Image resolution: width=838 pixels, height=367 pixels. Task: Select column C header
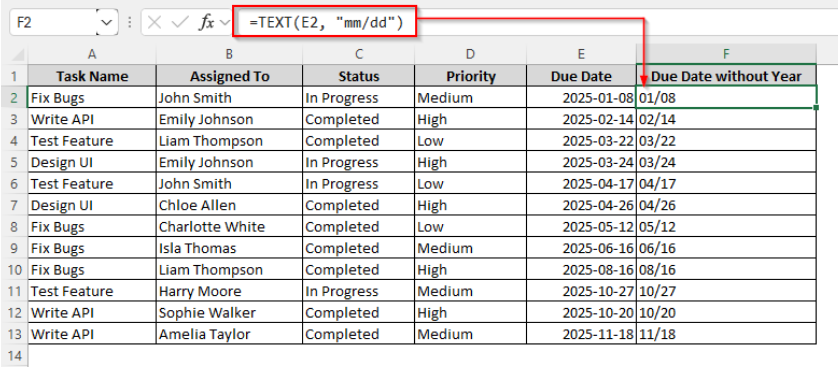click(359, 54)
